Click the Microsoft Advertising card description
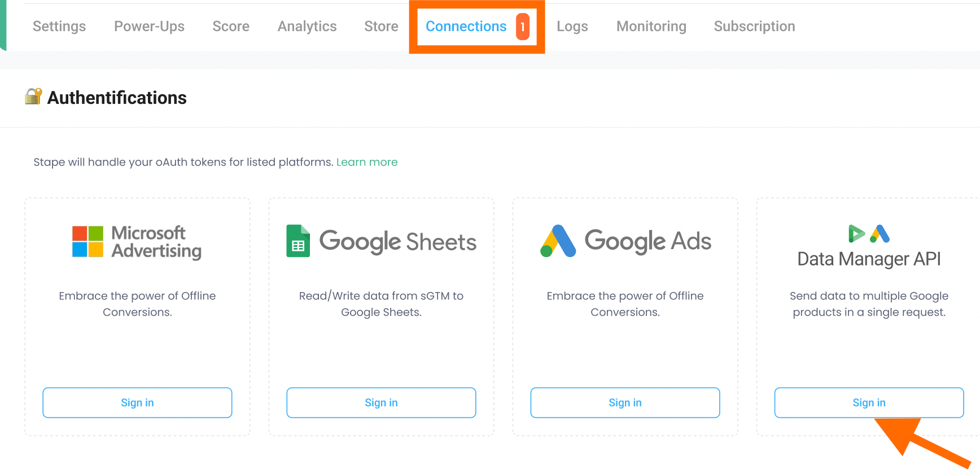 tap(137, 304)
